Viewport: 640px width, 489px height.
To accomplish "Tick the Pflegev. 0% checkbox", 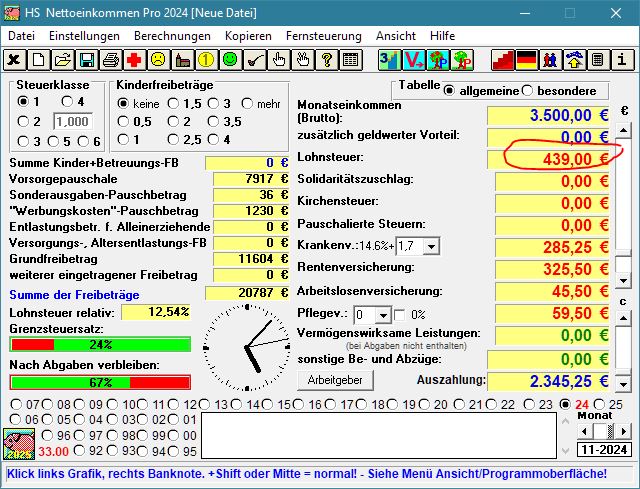I will 401,314.
